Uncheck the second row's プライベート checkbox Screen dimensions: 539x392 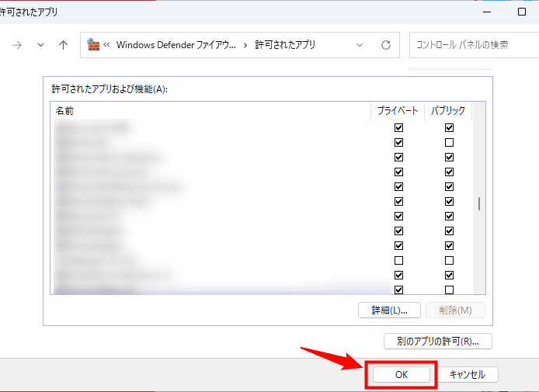398,142
